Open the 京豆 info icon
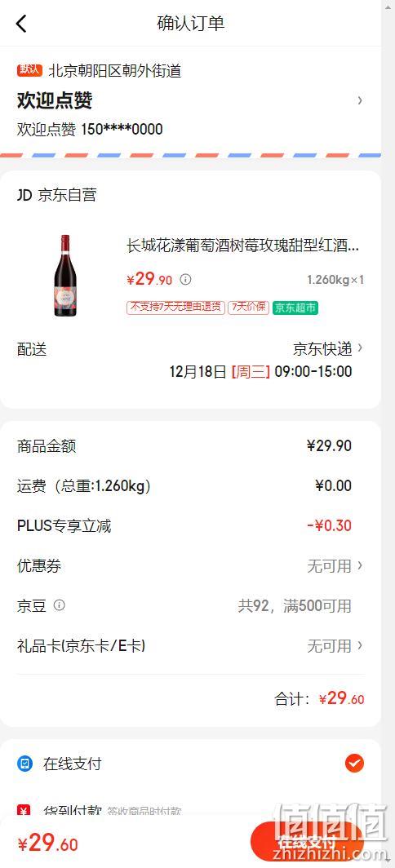 [60, 605]
